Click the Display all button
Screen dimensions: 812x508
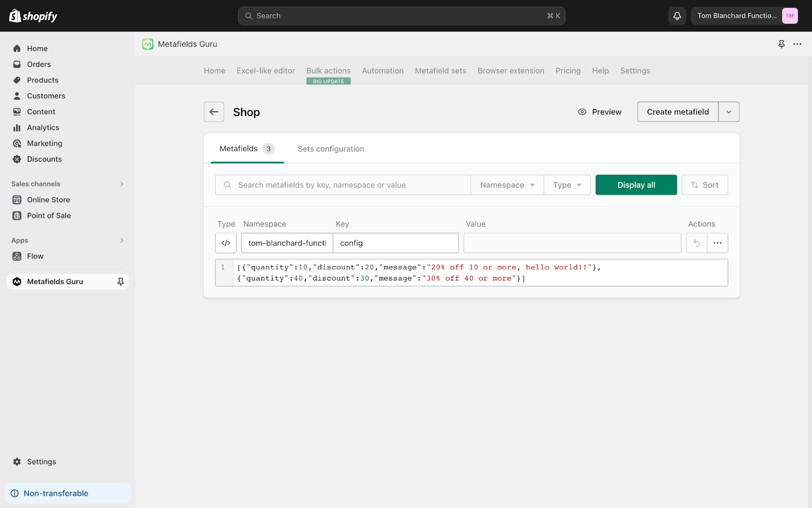[636, 185]
